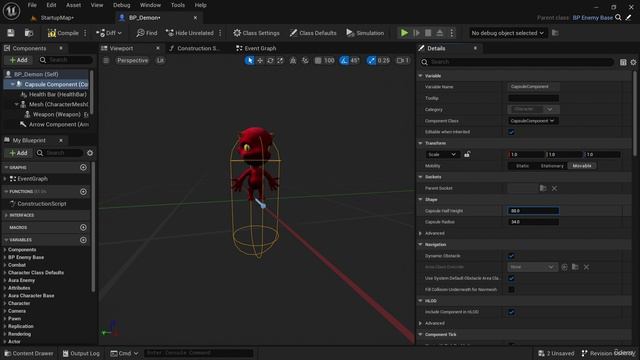Toggle the Editable when Inherited checkbox
The height and width of the screenshot is (360, 640).
511,132
